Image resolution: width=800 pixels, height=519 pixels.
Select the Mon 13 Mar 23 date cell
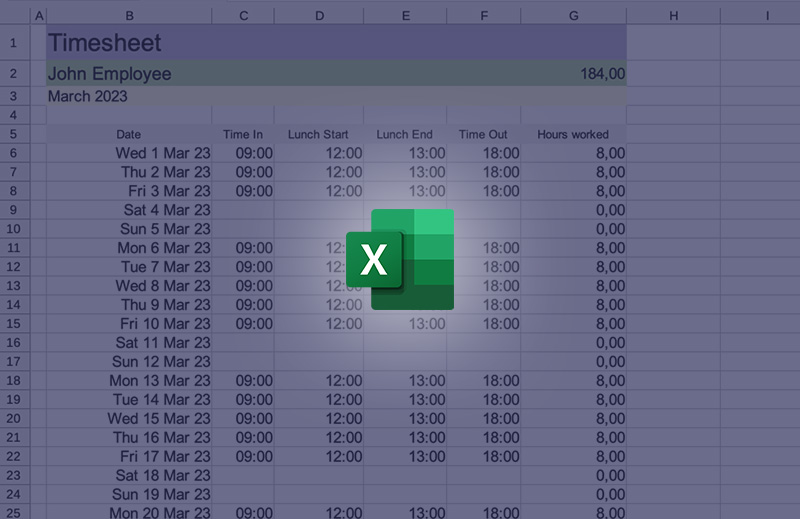click(129, 381)
